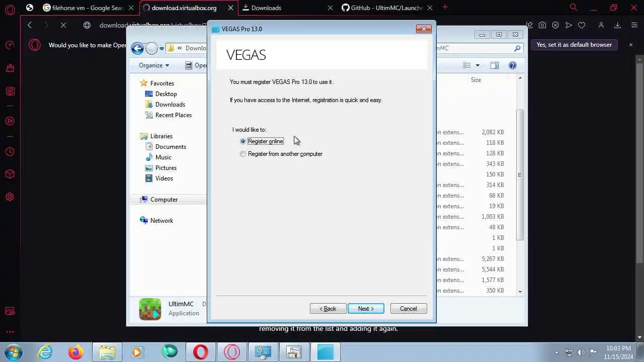Cancel the VEGAS Pro registration dialog

click(409, 309)
